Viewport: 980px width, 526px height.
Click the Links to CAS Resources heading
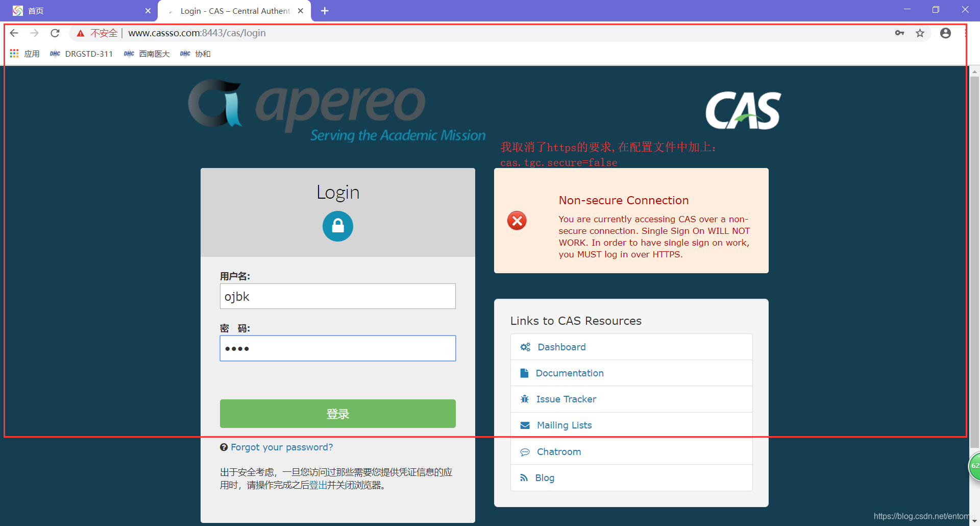click(576, 321)
